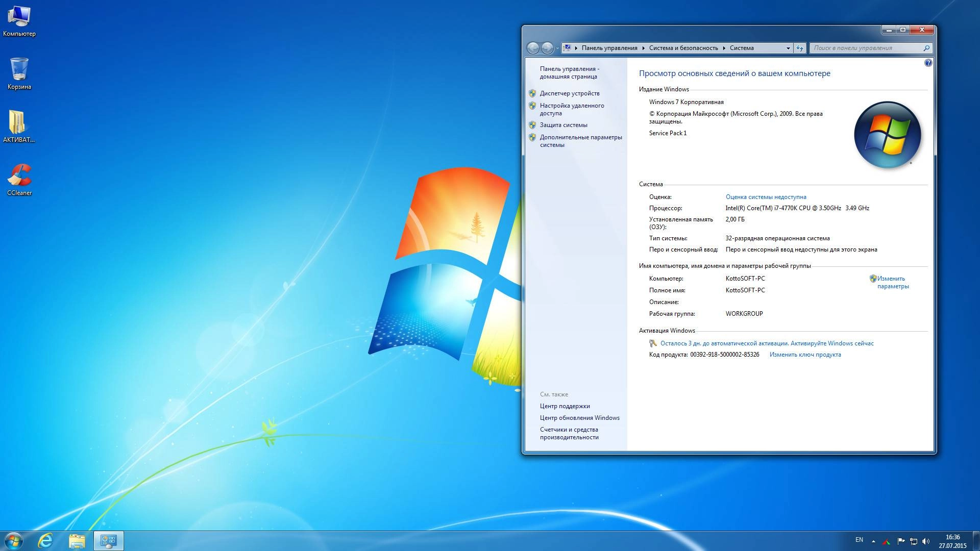The width and height of the screenshot is (980, 551).
Task: Click the Панель управления breadcrumb
Action: (609, 48)
